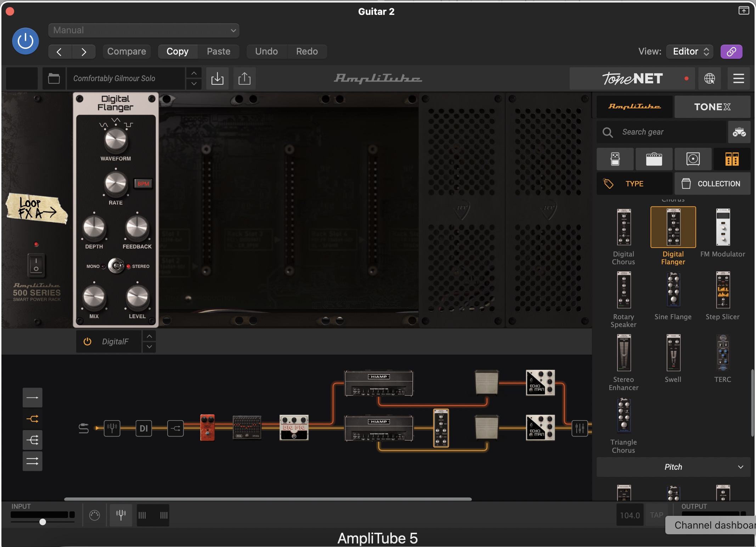Select the three-way split routing layout
756x547 pixels.
[32, 440]
